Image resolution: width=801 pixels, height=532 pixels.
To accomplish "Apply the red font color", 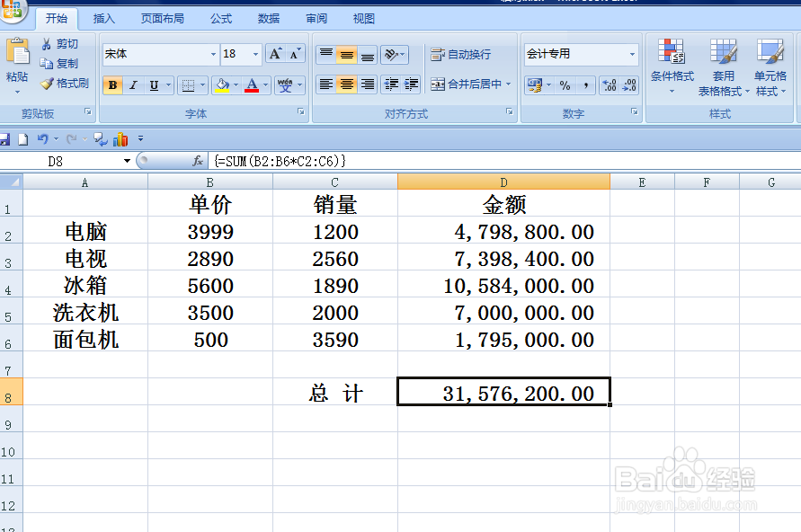I will tap(252, 85).
